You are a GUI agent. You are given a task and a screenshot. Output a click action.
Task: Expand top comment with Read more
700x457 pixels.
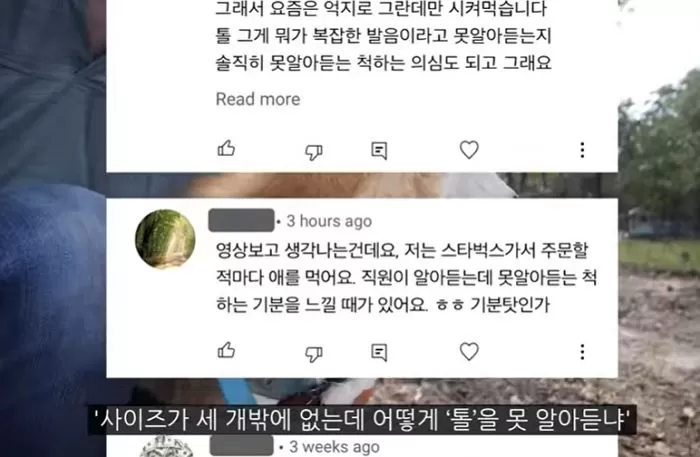(x=258, y=99)
